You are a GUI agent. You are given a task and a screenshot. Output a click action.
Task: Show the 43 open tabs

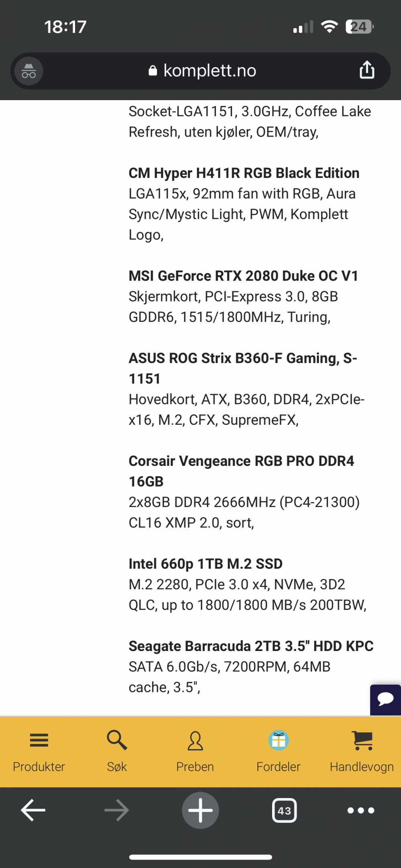(284, 811)
